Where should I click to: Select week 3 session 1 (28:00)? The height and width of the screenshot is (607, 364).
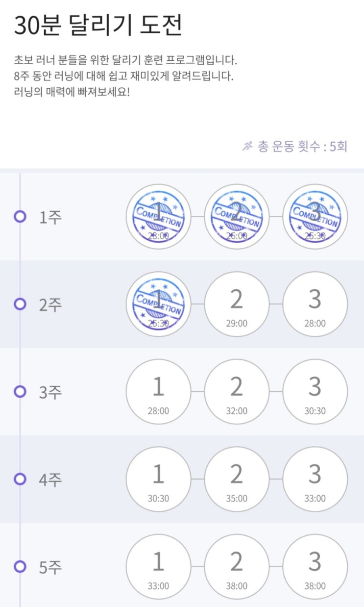[158, 391]
